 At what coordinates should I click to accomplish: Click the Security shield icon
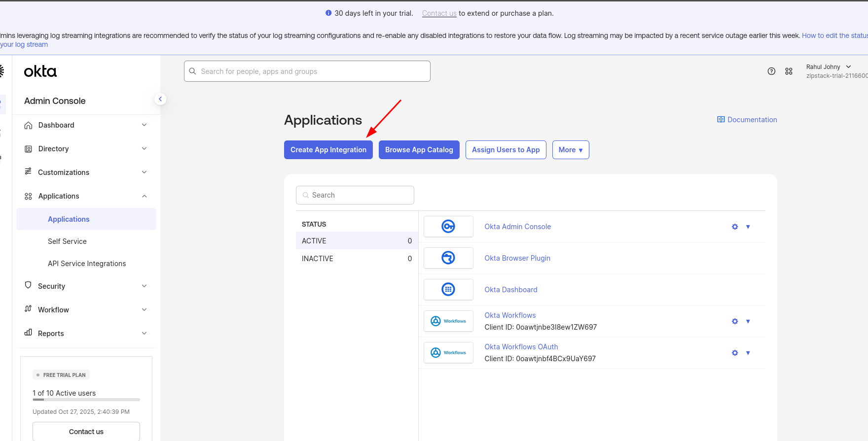coord(28,285)
